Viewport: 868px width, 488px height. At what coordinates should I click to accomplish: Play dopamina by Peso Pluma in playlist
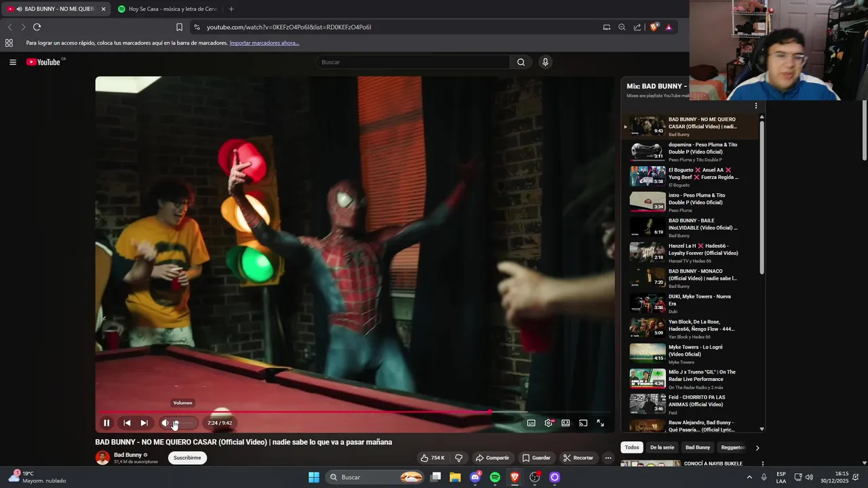coord(692,151)
